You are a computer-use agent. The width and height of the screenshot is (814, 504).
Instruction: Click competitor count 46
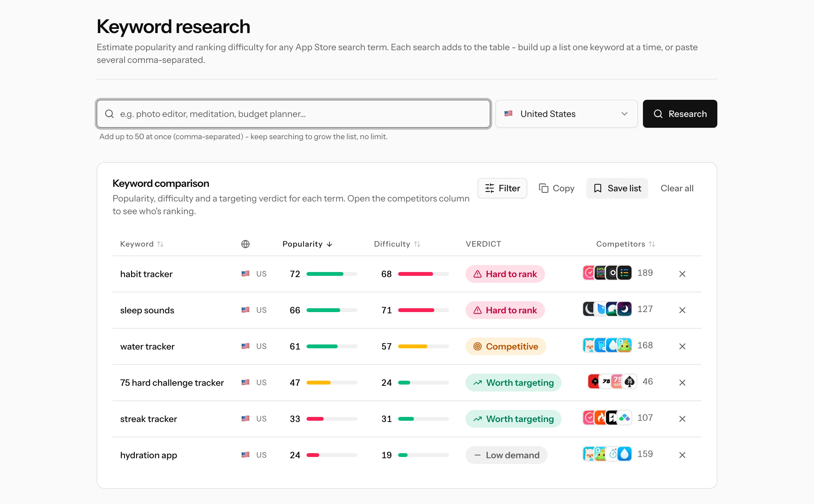[648, 381]
